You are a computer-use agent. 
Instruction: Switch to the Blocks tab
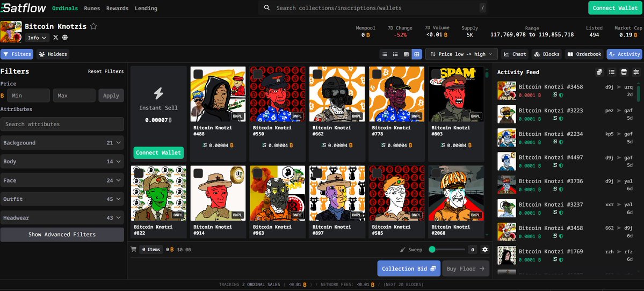click(547, 54)
